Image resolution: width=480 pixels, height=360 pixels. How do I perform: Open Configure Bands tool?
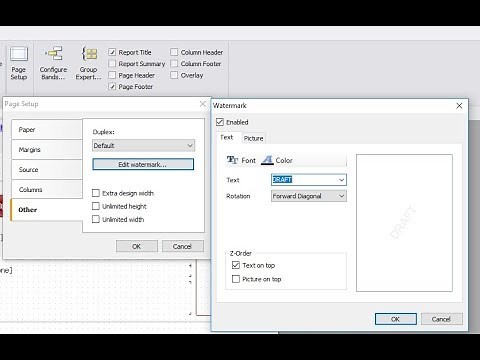pyautogui.click(x=53, y=63)
